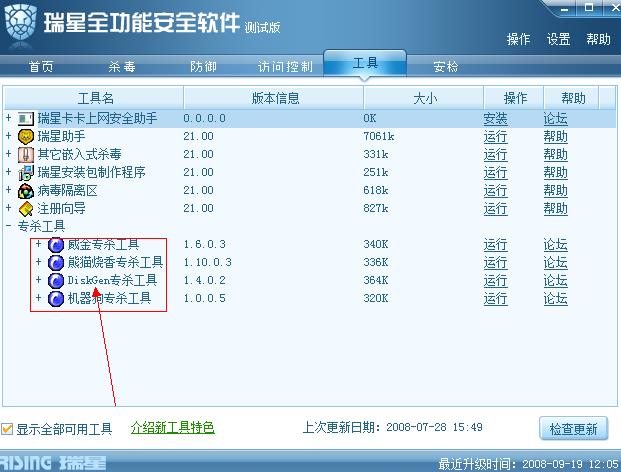Click 运行 for 熊猫烧香专杀工具
621x472 pixels.
click(495, 263)
